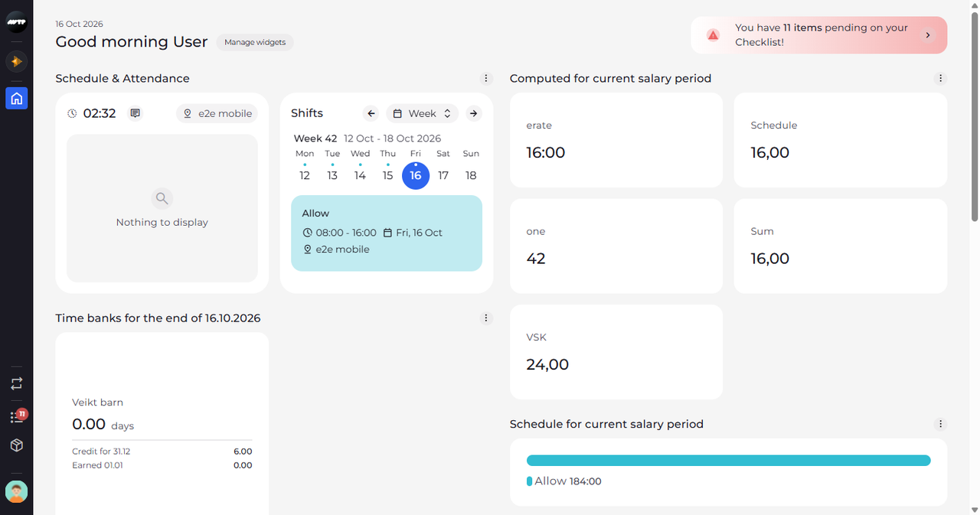Click the e2e mobile location chip
This screenshot has width=980, height=515.
coord(217,113)
